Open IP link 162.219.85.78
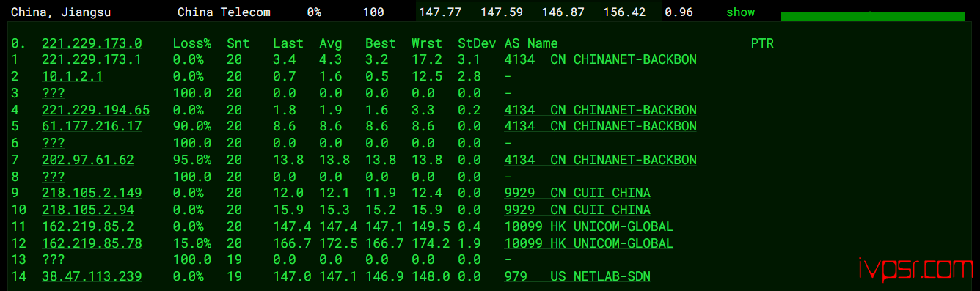The width and height of the screenshot is (980, 291). (x=92, y=243)
